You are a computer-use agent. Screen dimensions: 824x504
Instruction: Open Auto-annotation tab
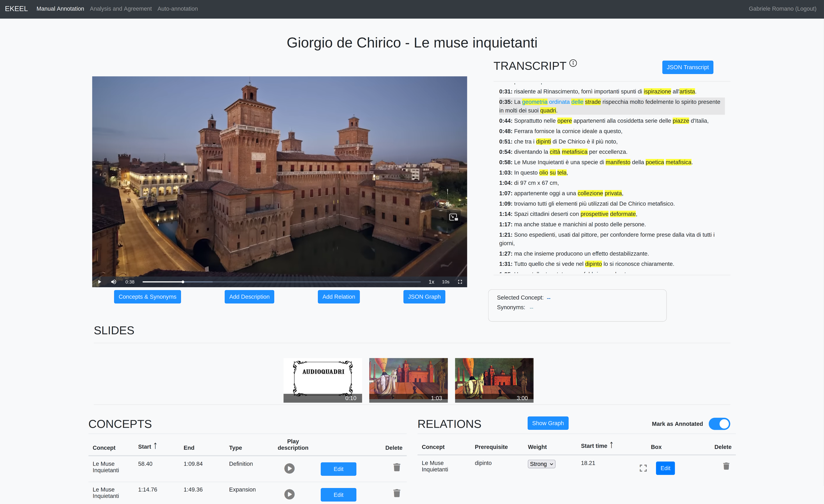point(178,9)
